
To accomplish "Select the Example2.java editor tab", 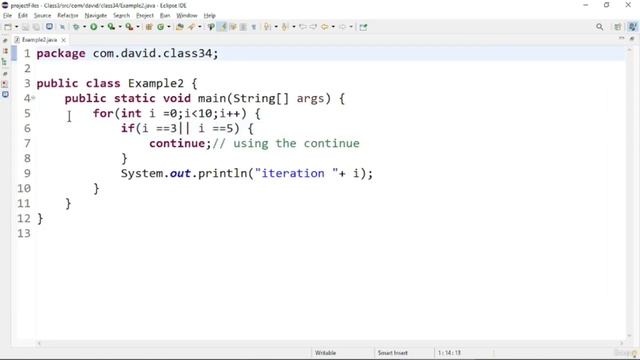I will [39, 40].
